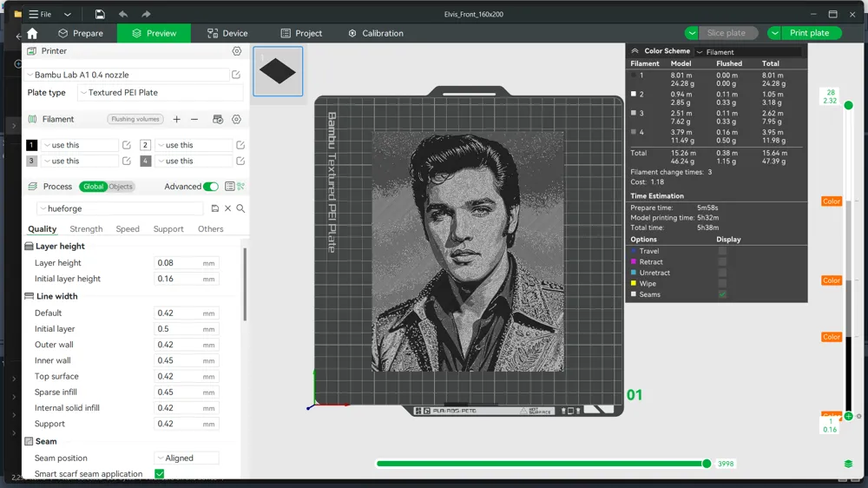The width and height of the screenshot is (868, 488).
Task: Toggle Advanced mode switch
Action: pos(210,187)
